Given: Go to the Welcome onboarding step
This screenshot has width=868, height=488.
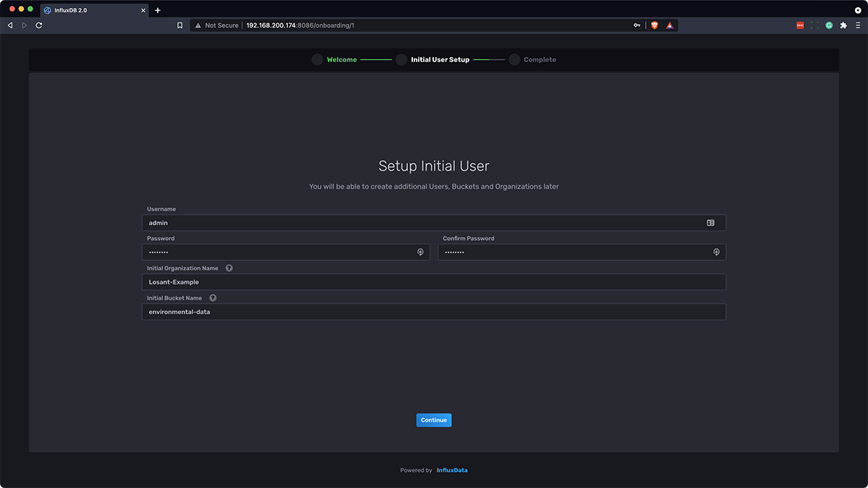Looking at the screenshot, I should click(334, 60).
